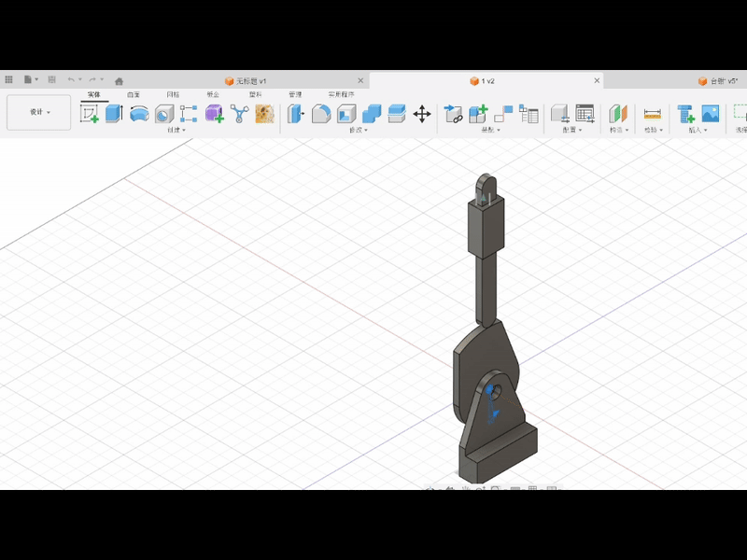This screenshot has height=560, width=747.
Task: Redo the last action
Action: coord(92,79)
